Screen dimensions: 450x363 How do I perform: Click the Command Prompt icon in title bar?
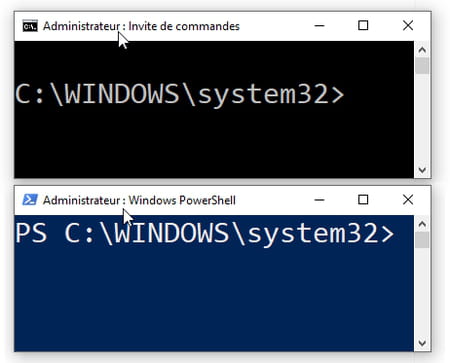(30, 26)
